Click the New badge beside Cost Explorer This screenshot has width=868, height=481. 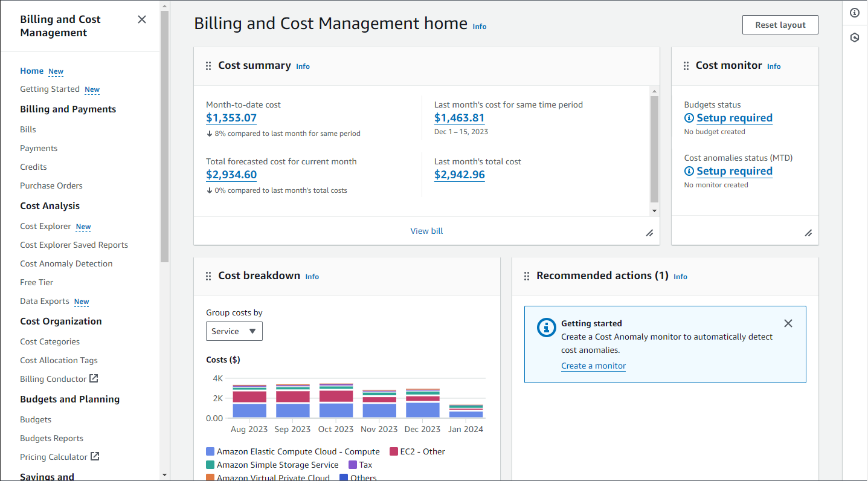coord(83,227)
